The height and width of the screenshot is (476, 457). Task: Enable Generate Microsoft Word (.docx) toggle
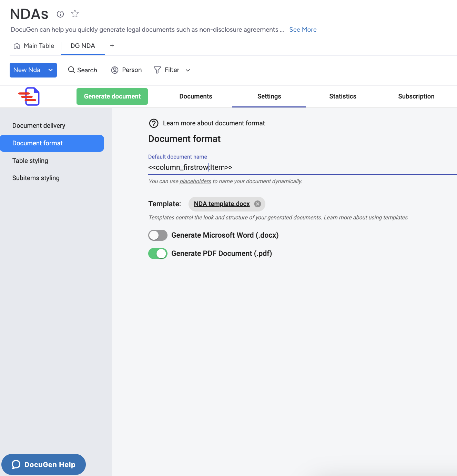coord(158,235)
